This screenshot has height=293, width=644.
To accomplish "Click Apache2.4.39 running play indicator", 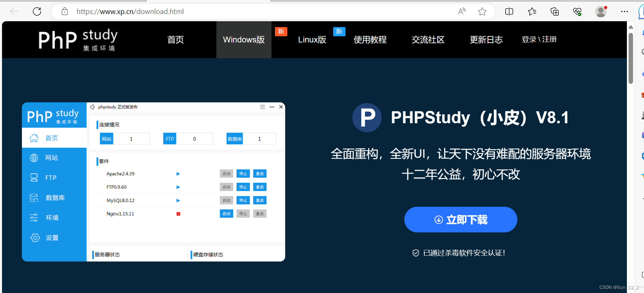I will [178, 174].
